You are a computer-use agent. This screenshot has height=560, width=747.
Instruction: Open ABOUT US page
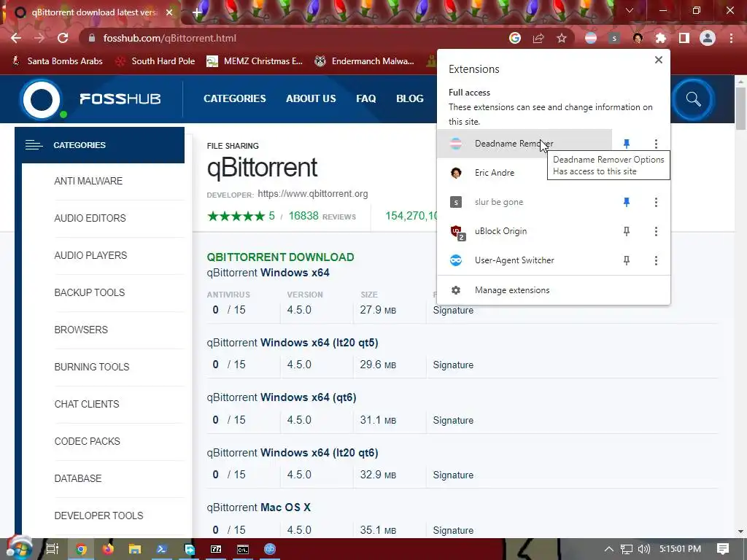[311, 98]
